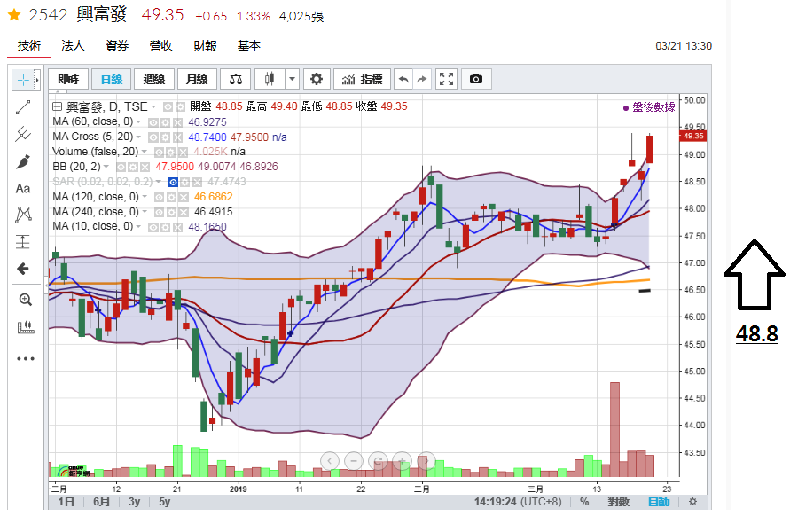Select the trend line drawing tool
This screenshot has height=532, width=798.
click(23, 107)
